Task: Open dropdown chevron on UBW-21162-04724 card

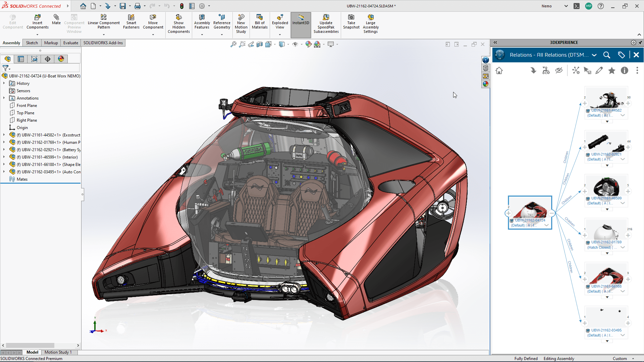Action: coord(546,225)
